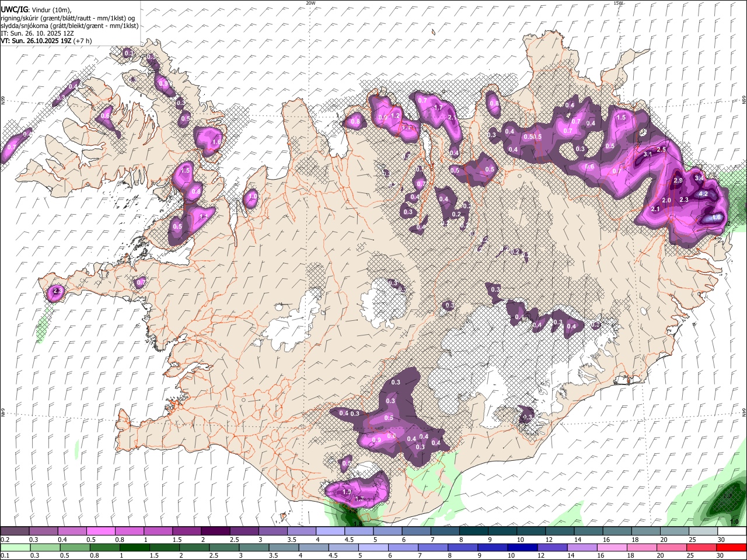
Task: Click the lavender 4–4.5 snow legend swatch
Action: pyautogui.click(x=330, y=531)
